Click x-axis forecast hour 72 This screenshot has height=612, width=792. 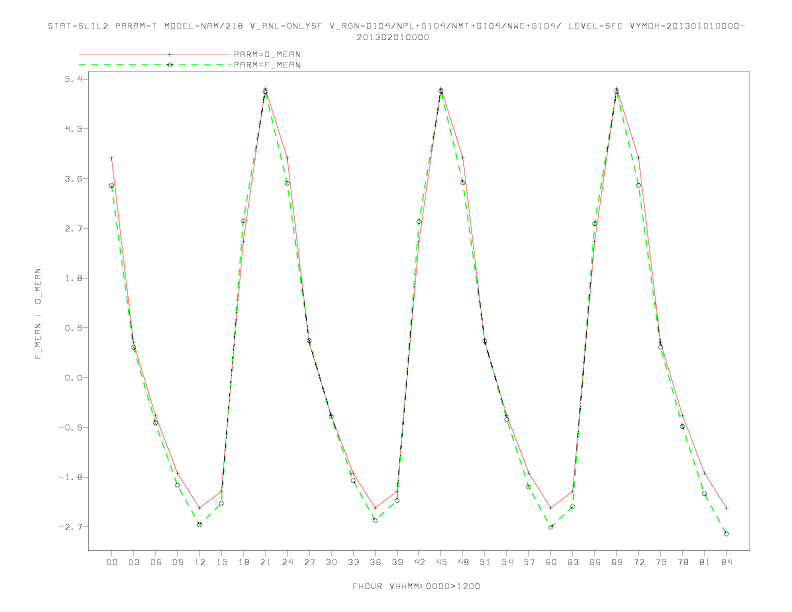638,562
